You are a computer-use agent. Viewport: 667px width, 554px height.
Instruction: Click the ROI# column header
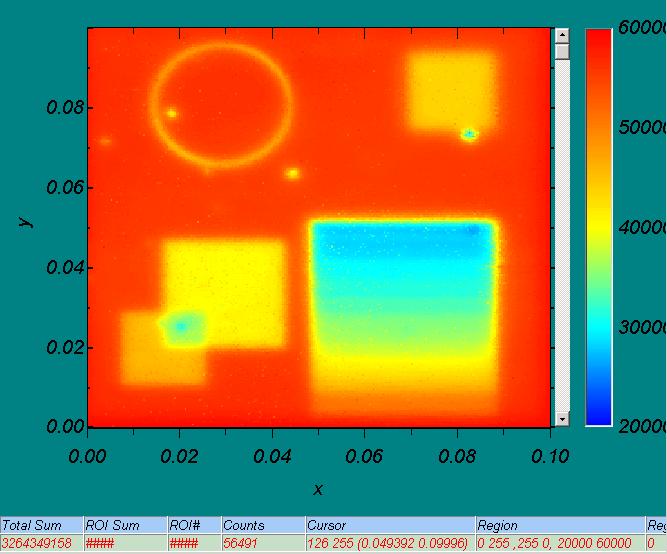tap(192, 525)
